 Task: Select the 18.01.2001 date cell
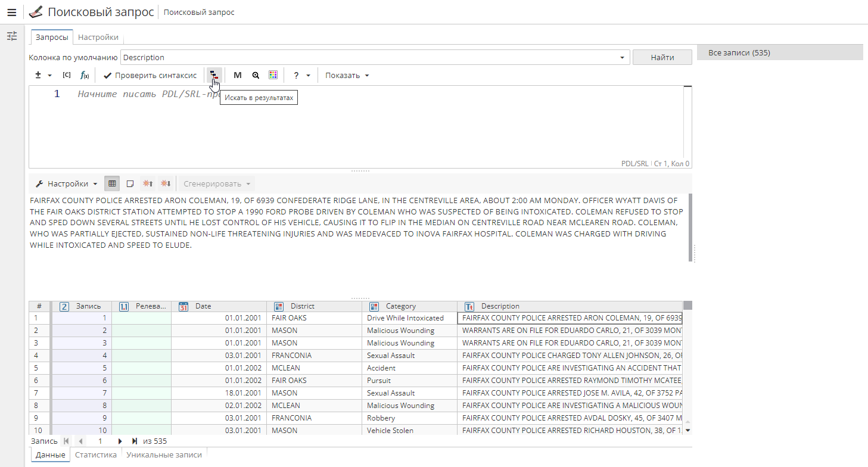coord(219,393)
